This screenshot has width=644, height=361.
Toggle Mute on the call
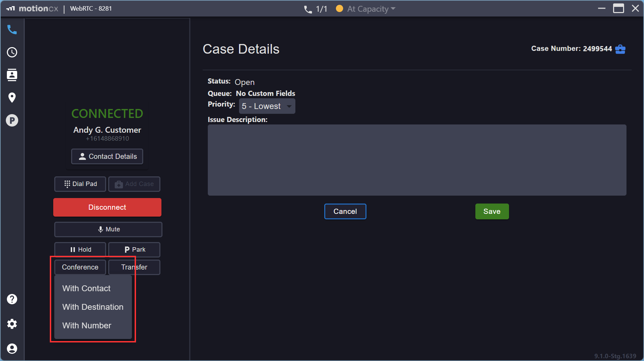coord(108,229)
